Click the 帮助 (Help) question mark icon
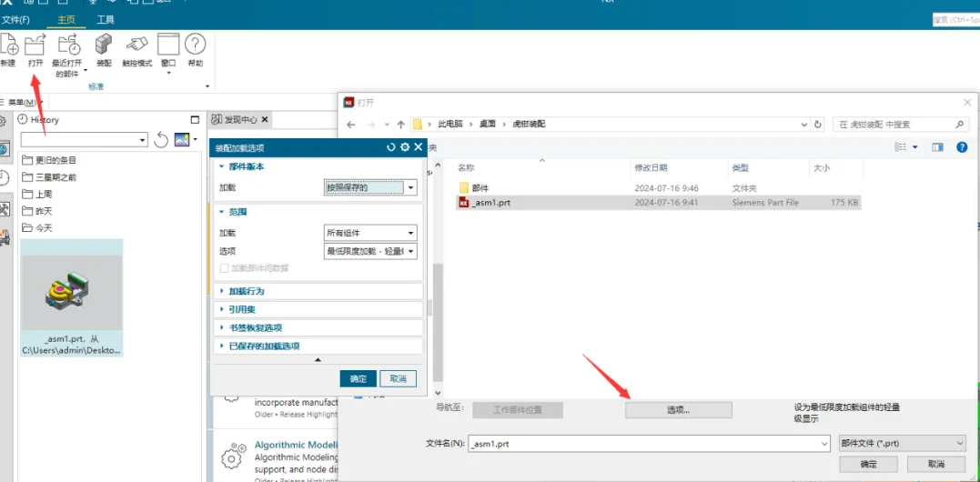This screenshot has height=482, width=980. click(x=195, y=45)
